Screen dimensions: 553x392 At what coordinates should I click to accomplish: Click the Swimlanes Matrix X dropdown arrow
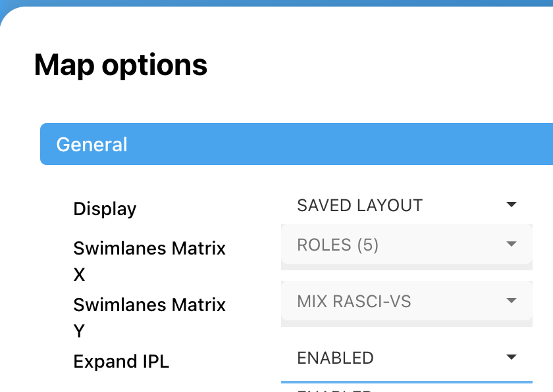point(512,245)
